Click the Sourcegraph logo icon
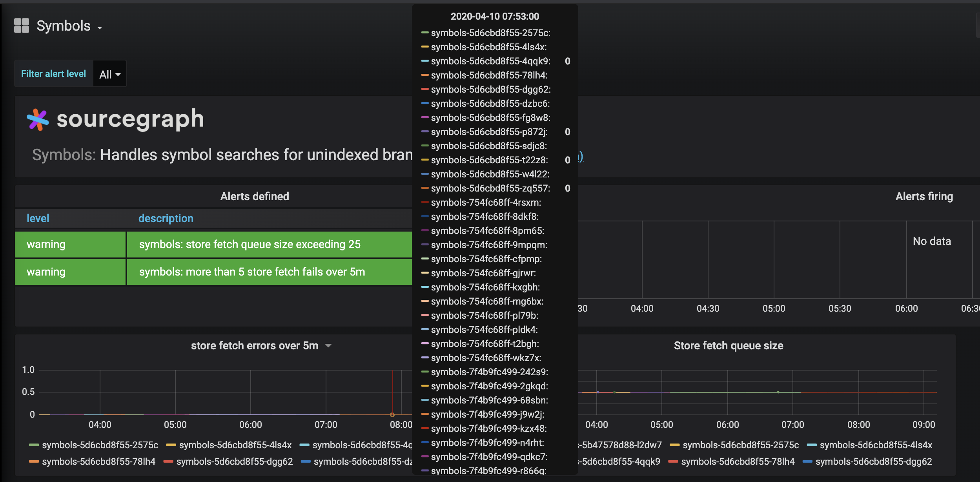Screen dimensions: 980x482 [38, 119]
